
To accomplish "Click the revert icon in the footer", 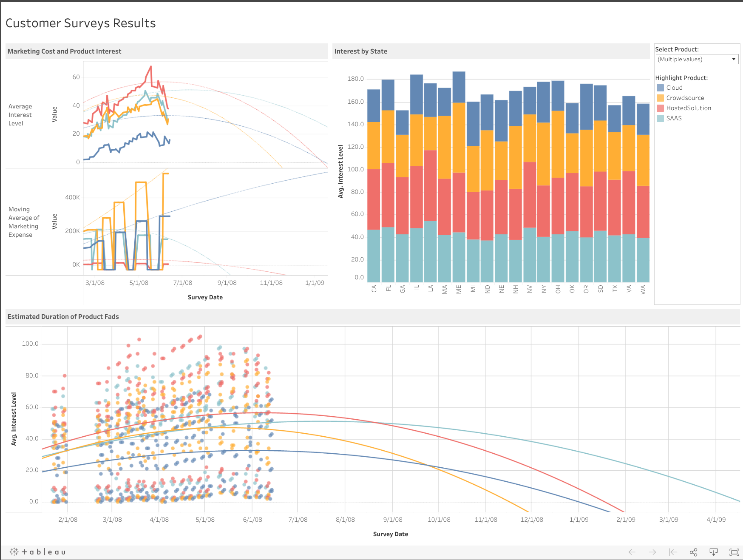I will tap(673, 552).
